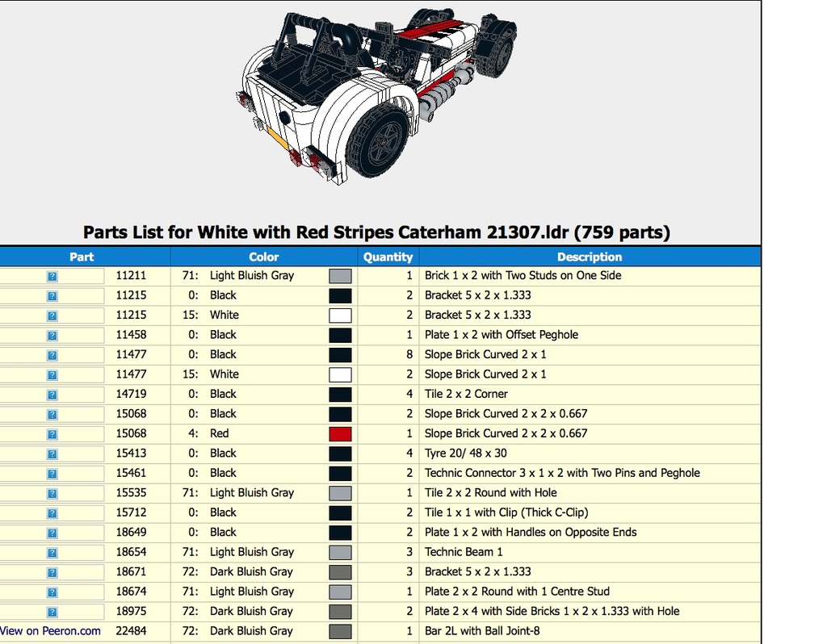The image size is (827, 644).
Task: Open the placeholder icon for part 18674
Action: click(x=52, y=592)
